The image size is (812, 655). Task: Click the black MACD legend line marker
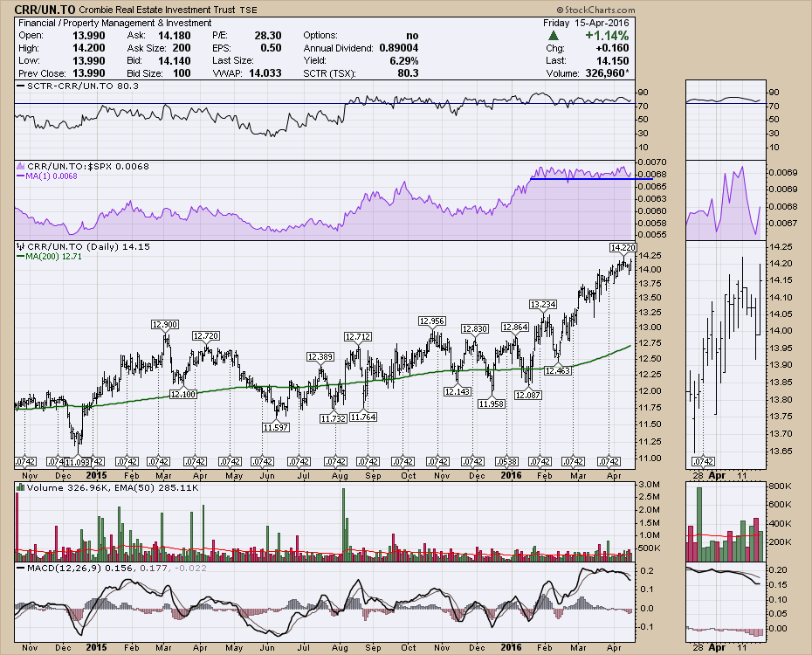pyautogui.click(x=21, y=568)
